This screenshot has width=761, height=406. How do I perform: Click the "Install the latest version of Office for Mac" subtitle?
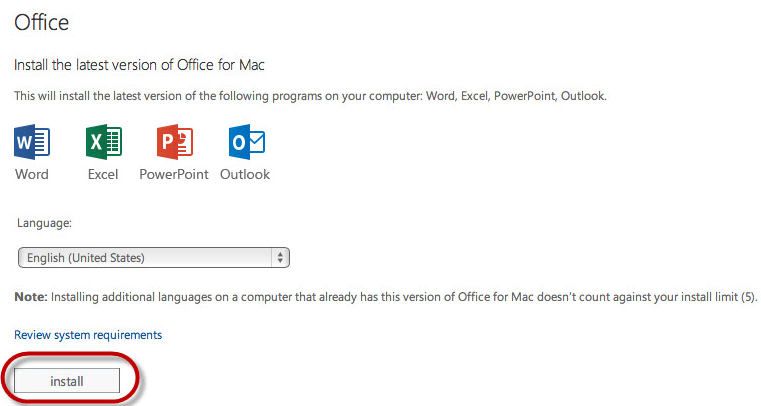(139, 65)
